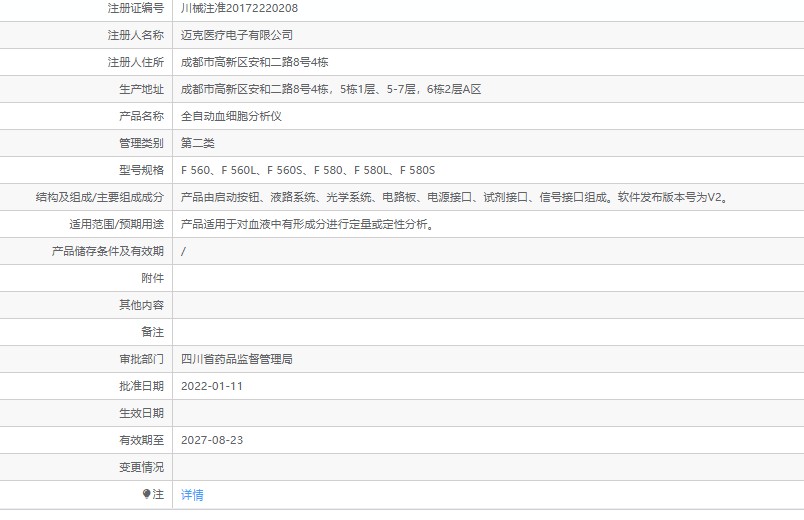Select registrant name 迈克医疗电子有限公司
Screen dimensions: 804x520
pyautogui.click(x=237, y=35)
